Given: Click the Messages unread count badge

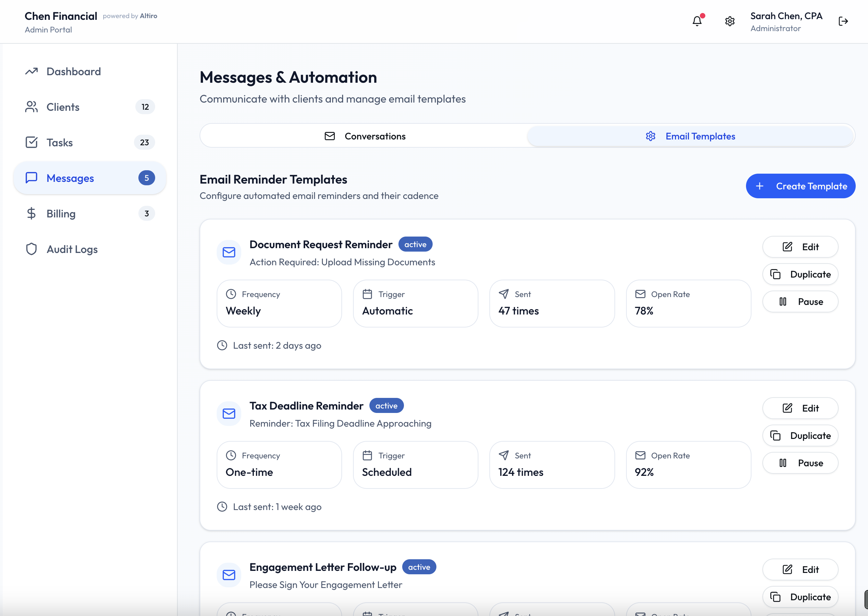Looking at the screenshot, I should (146, 178).
